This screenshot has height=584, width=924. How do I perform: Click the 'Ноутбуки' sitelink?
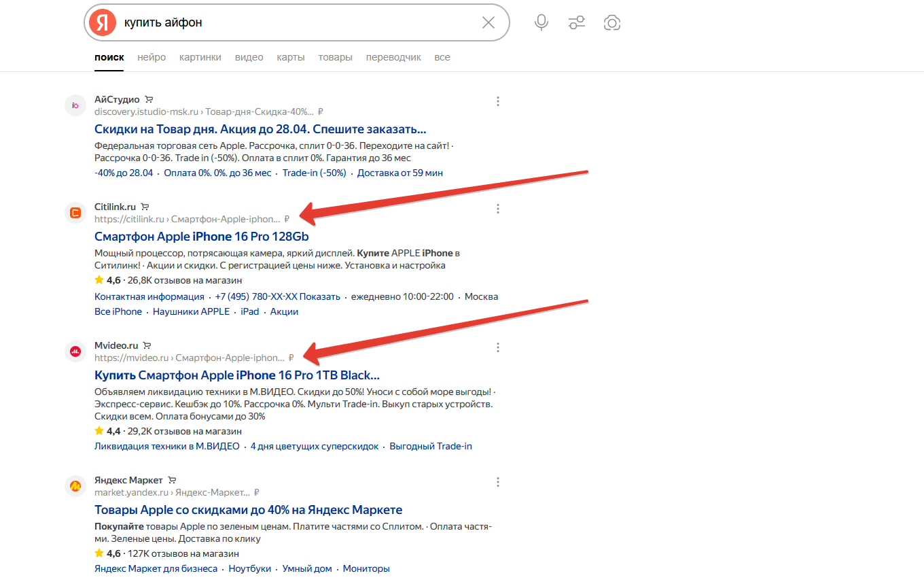click(x=250, y=568)
